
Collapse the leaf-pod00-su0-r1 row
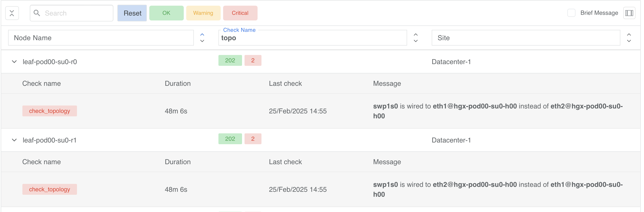tap(14, 140)
